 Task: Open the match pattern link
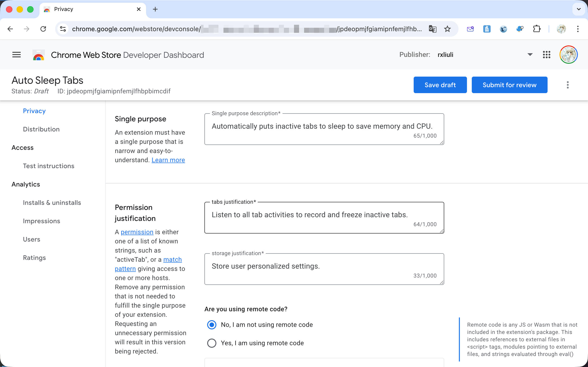click(x=172, y=259)
